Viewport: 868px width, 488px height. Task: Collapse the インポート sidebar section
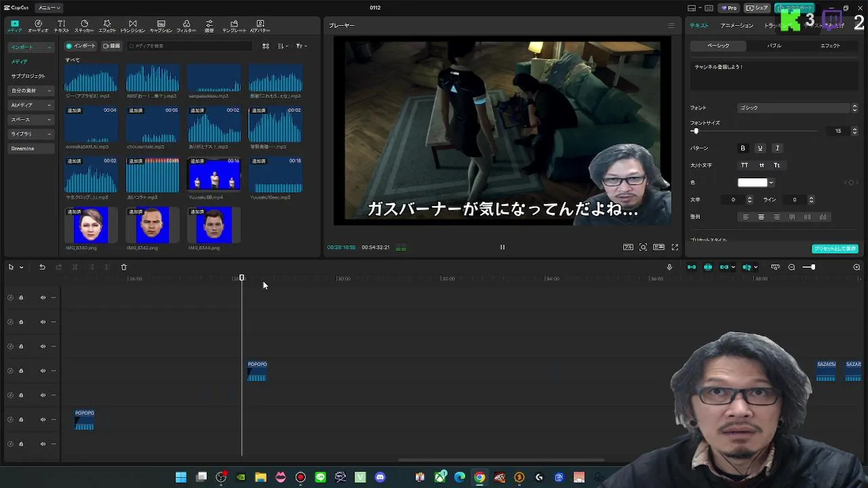point(31,47)
